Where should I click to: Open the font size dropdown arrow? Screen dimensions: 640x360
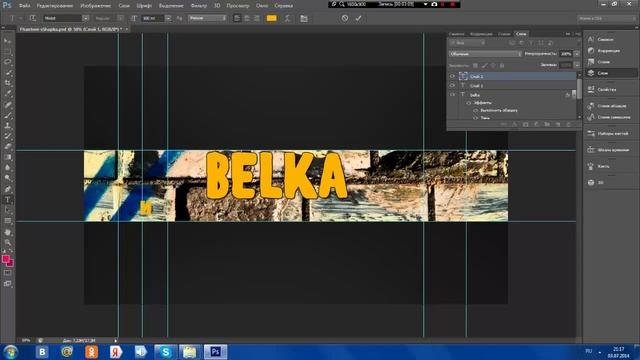coord(168,18)
